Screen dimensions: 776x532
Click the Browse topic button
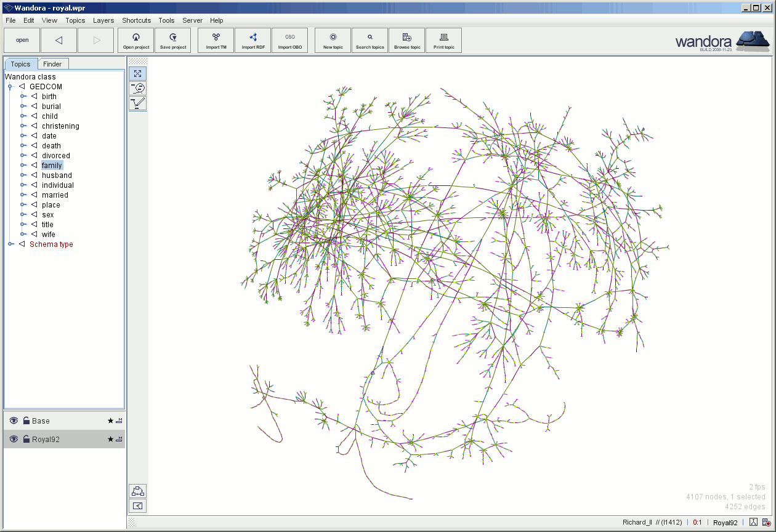(406, 41)
